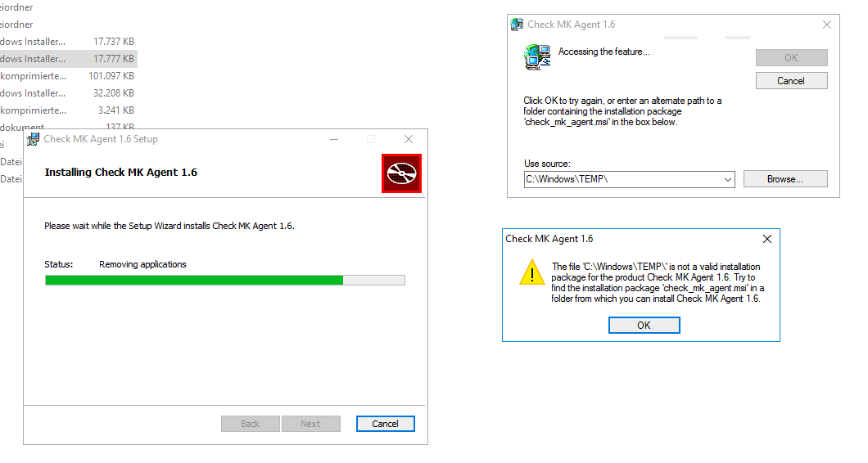Cancel the 'Accessing the feature' dialog

[791, 81]
